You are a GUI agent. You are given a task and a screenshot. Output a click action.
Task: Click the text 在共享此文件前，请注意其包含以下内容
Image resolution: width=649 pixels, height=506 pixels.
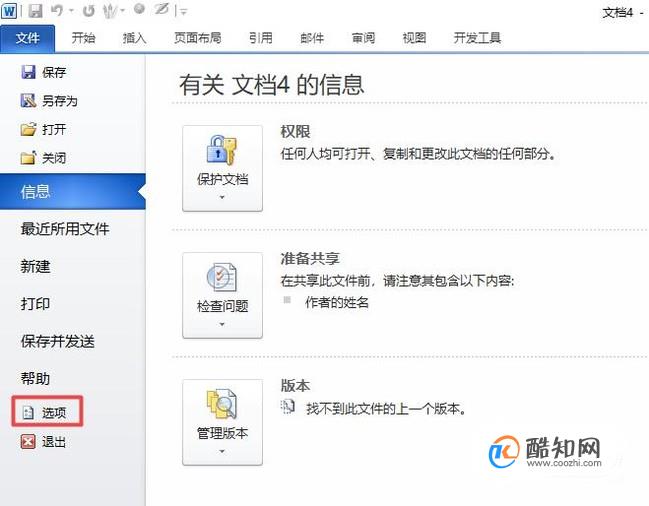(397, 281)
